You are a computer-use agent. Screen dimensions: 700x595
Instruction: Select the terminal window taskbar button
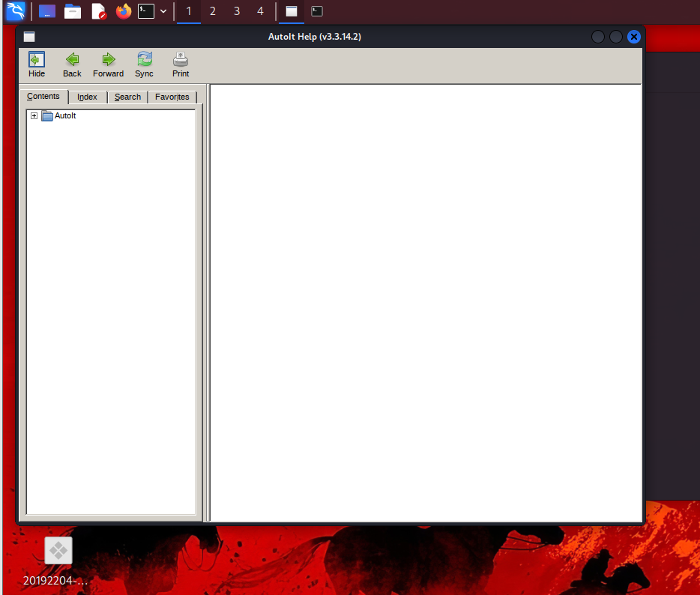click(317, 11)
